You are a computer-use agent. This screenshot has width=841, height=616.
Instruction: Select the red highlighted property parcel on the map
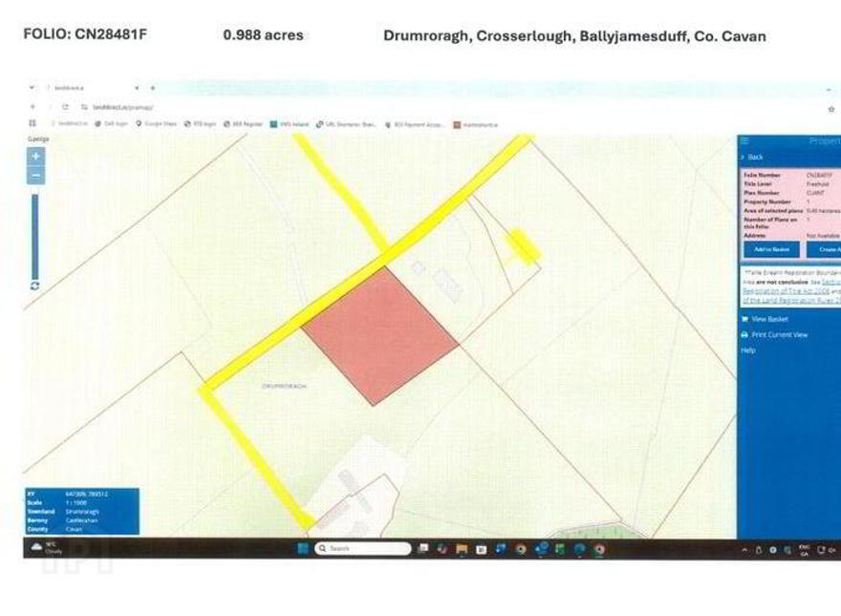pos(379,335)
